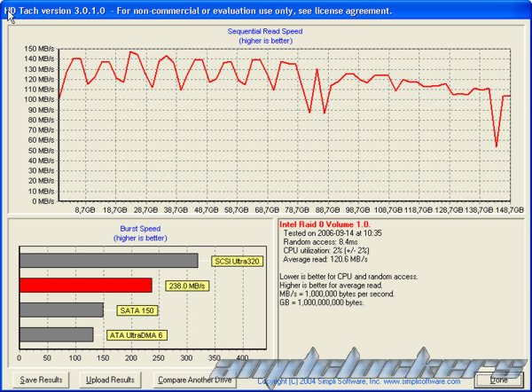Click the gray SCSI Ultra320 bar
The width and height of the screenshot is (532, 392).
coord(108,260)
